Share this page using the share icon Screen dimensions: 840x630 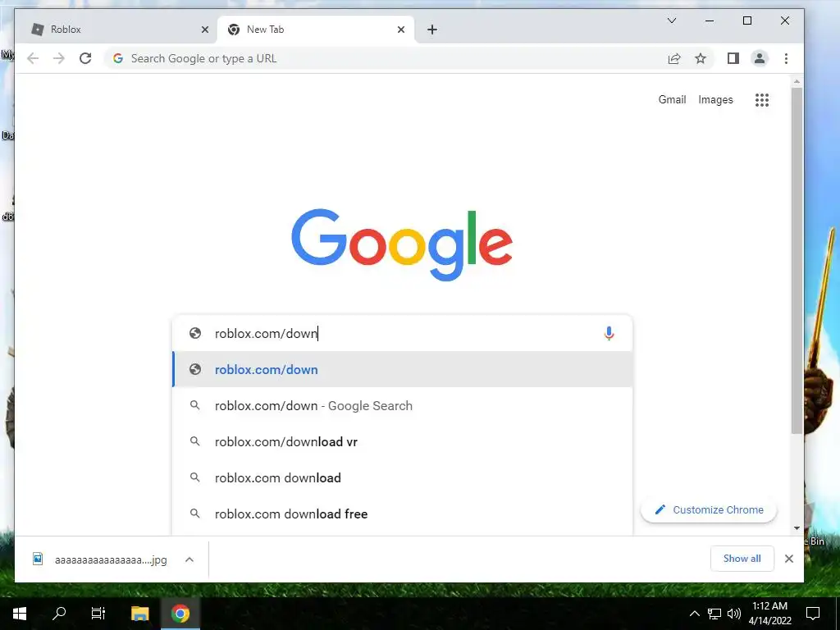(x=674, y=58)
